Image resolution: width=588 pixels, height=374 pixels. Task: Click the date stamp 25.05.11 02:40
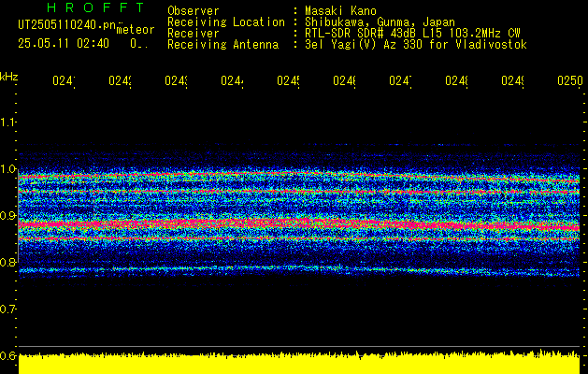64,44
